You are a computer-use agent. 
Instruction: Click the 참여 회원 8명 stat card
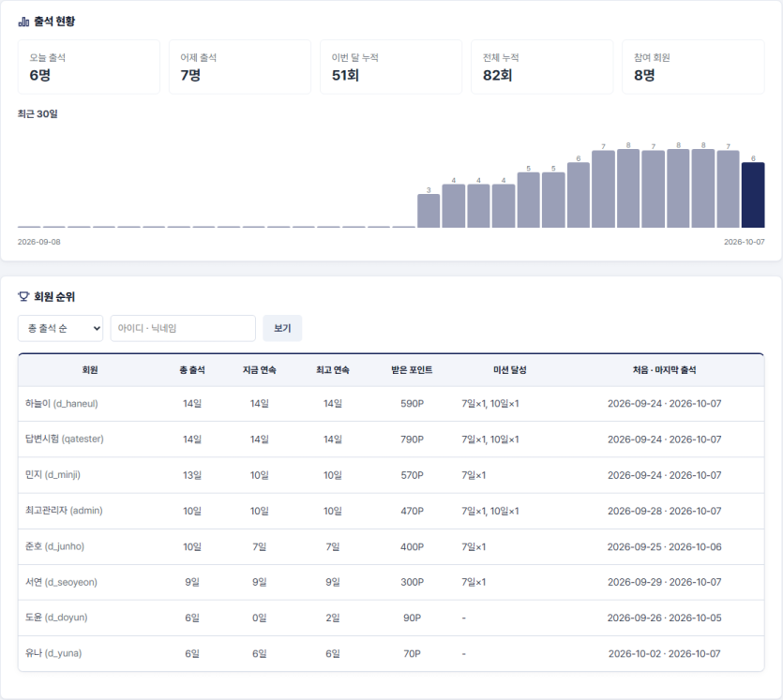click(x=693, y=67)
